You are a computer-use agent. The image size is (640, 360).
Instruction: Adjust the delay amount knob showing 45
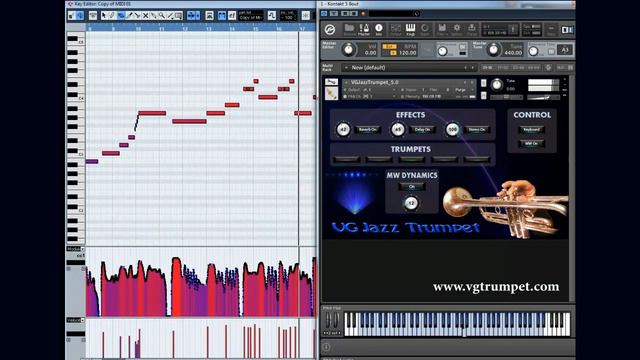tap(398, 129)
